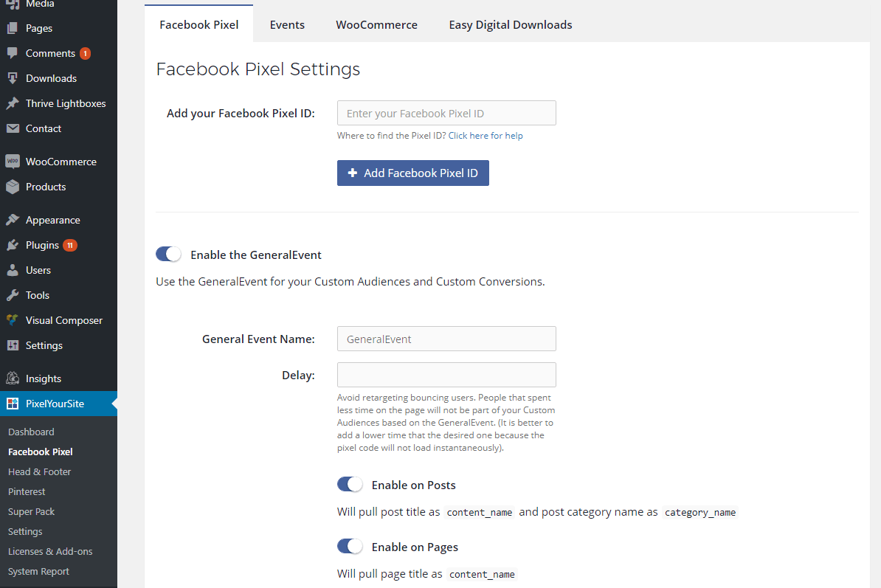Follow the Click here for help link
The height and width of the screenshot is (588, 881).
486,135
